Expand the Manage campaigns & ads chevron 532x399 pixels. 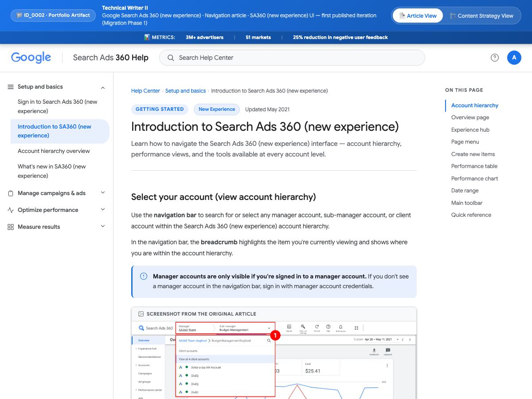tap(103, 193)
